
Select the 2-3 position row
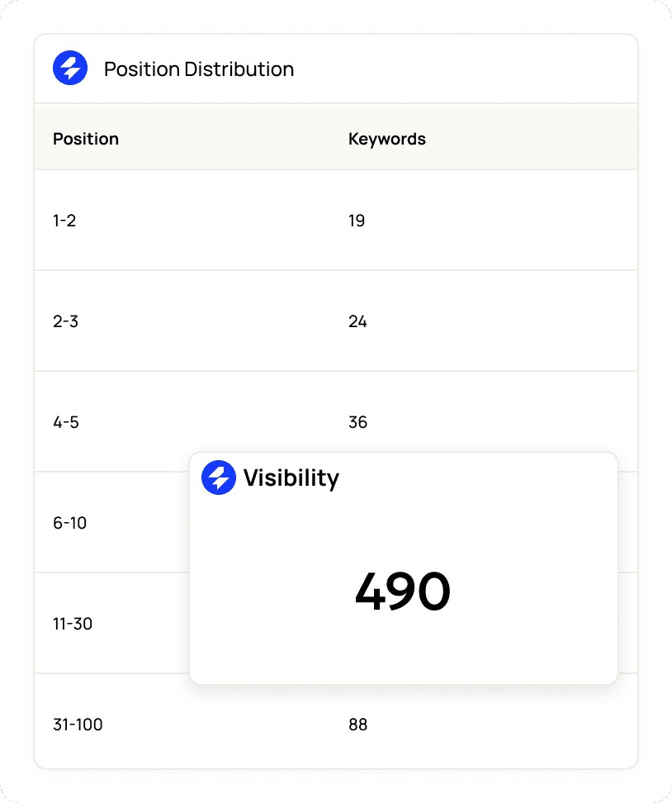point(65,321)
